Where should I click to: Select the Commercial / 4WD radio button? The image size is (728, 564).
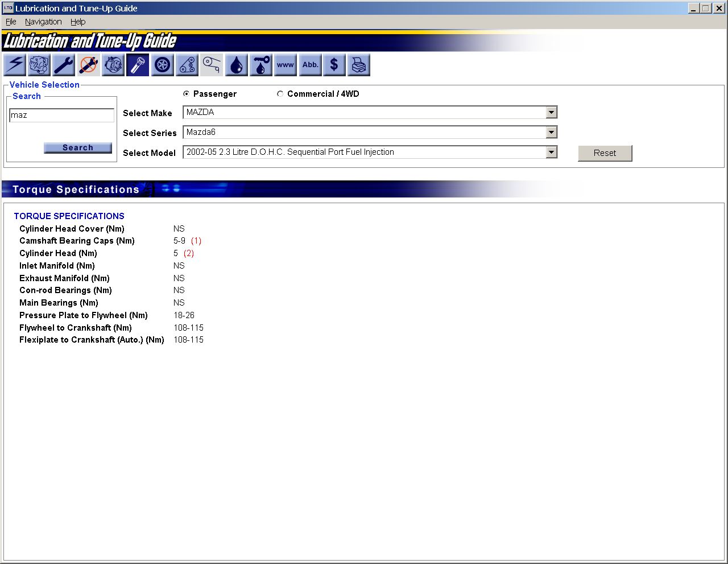[280, 94]
